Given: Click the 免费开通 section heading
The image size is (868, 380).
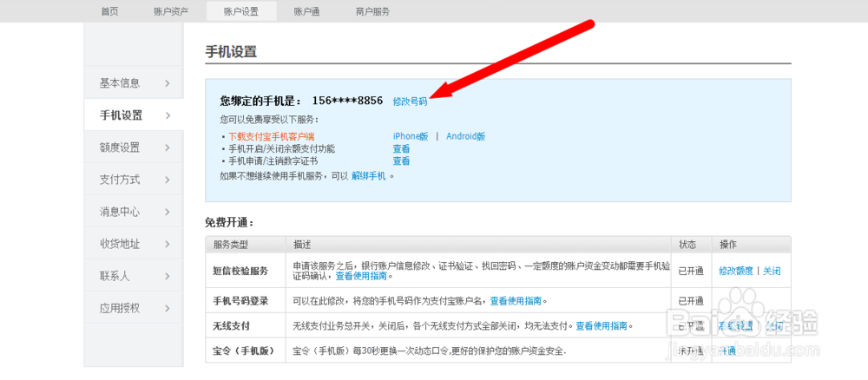Looking at the screenshot, I should point(230,224).
